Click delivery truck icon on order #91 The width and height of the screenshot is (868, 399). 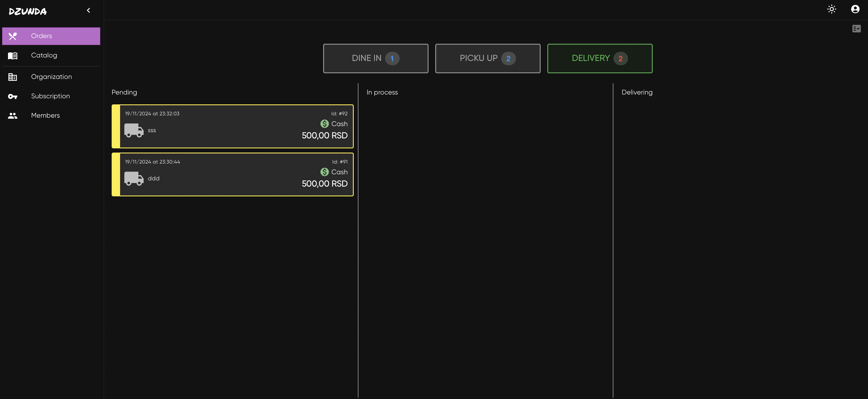coord(134,178)
